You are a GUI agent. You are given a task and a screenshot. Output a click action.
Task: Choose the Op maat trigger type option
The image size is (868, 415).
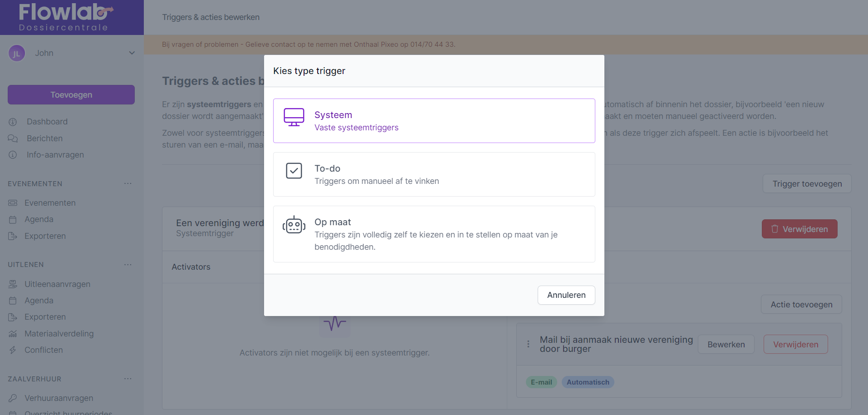pyautogui.click(x=434, y=234)
